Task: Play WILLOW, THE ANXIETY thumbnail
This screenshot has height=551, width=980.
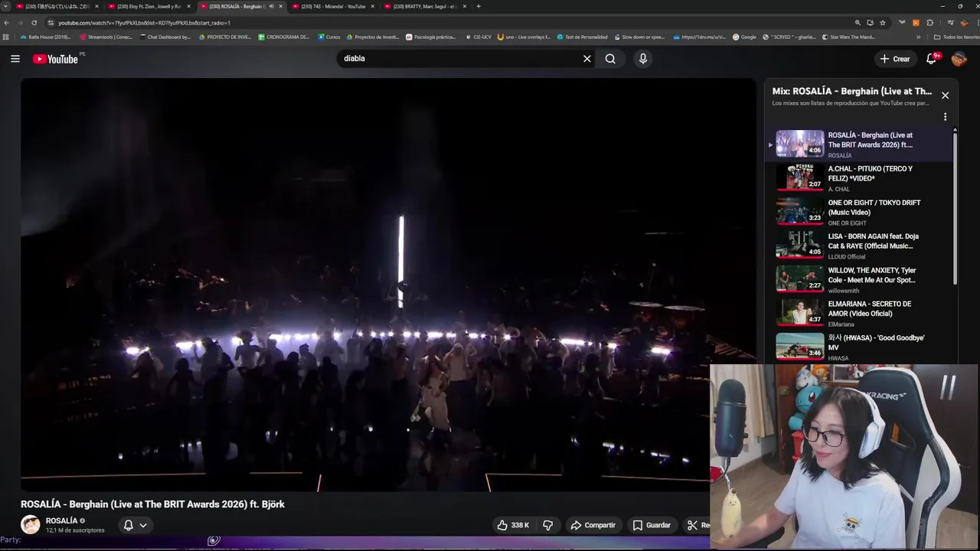Action: coord(800,279)
